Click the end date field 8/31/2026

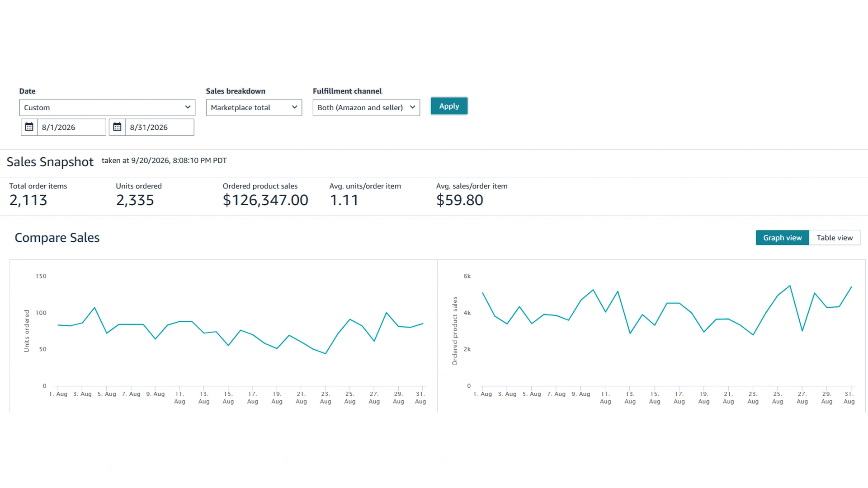160,127
